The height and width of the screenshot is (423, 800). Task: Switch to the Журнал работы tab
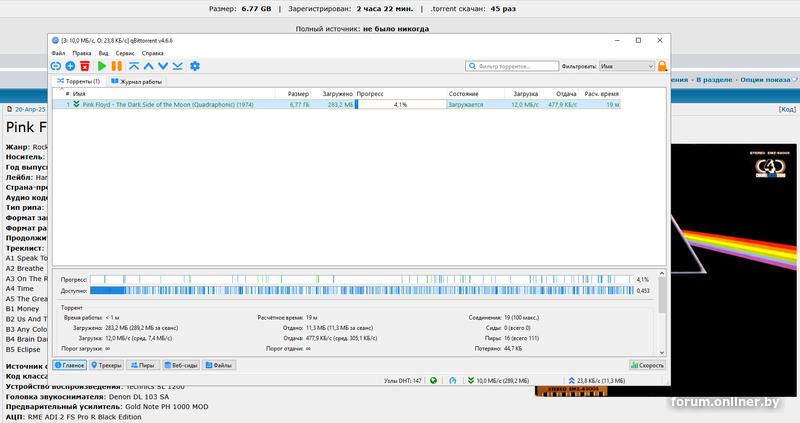click(x=136, y=81)
